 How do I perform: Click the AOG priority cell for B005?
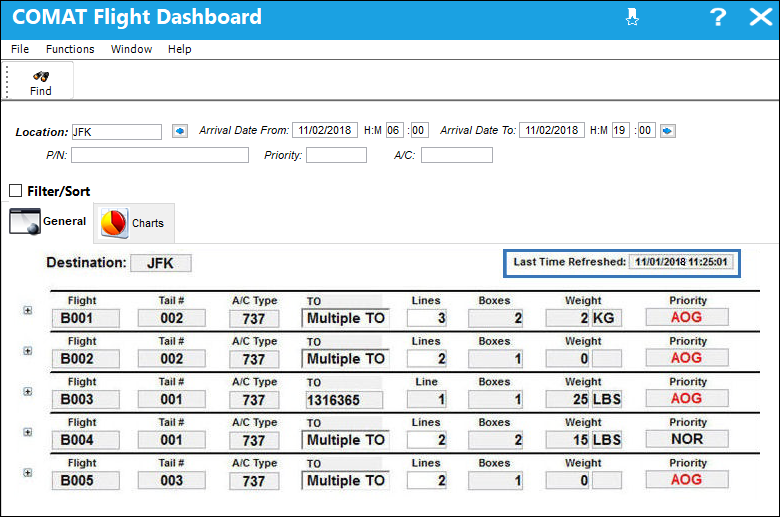[x=687, y=480]
